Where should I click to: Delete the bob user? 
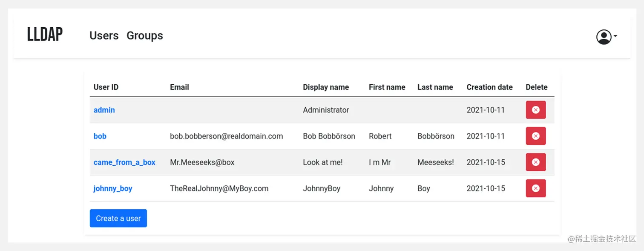pyautogui.click(x=536, y=136)
